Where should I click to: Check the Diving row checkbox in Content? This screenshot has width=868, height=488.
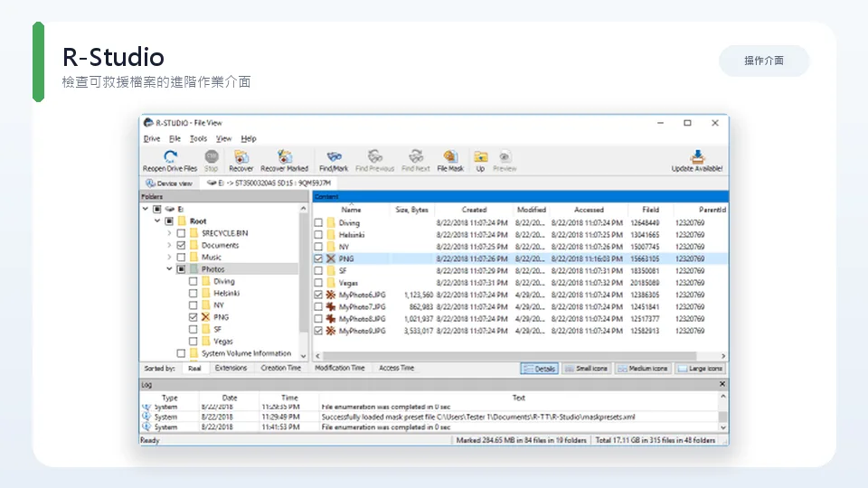click(318, 222)
